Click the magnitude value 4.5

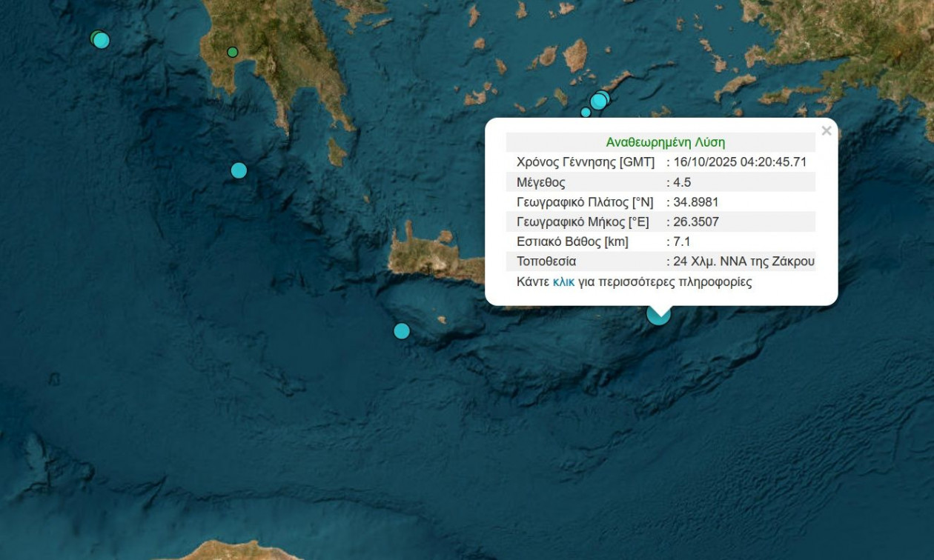coord(682,182)
